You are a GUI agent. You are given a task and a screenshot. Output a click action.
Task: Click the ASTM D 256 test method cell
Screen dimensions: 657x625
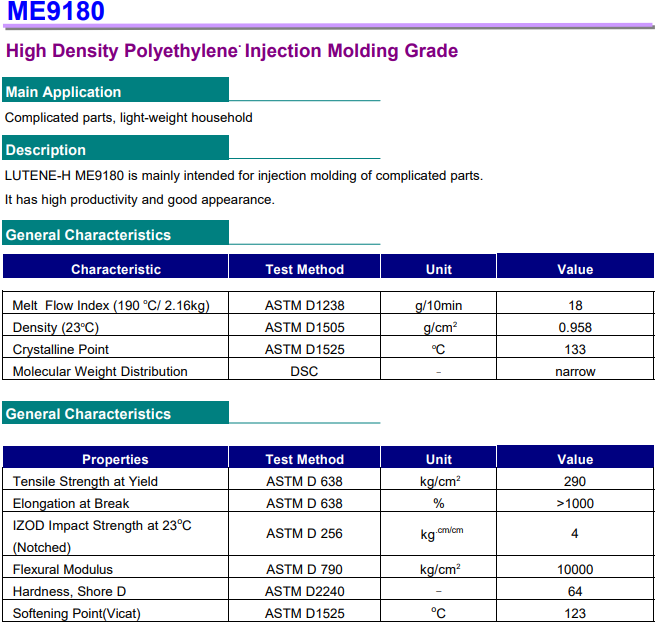pos(305,533)
